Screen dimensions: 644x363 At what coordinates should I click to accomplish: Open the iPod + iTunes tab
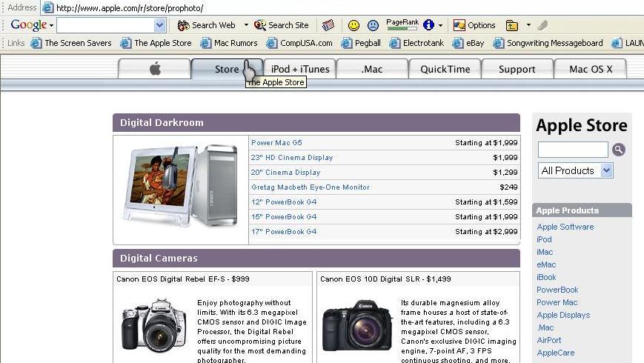(x=300, y=69)
